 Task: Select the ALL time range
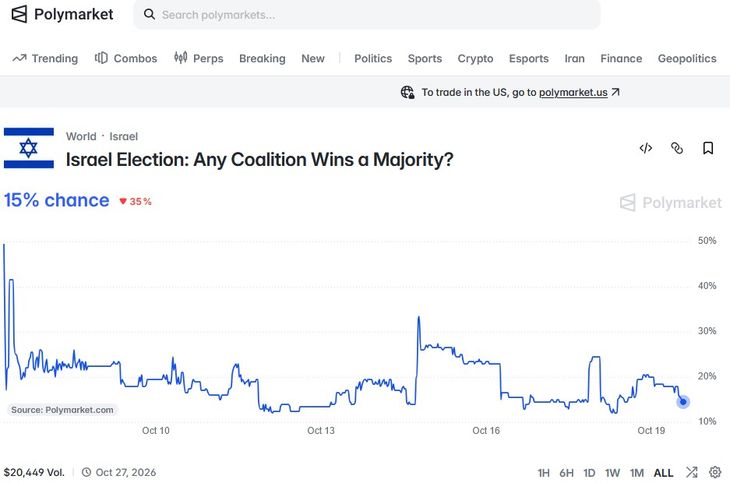tap(663, 473)
